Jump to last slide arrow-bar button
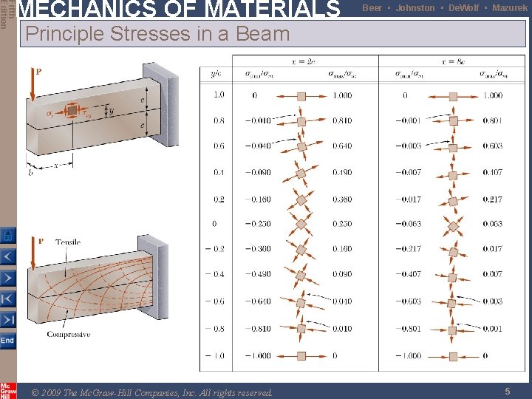 click(8, 320)
